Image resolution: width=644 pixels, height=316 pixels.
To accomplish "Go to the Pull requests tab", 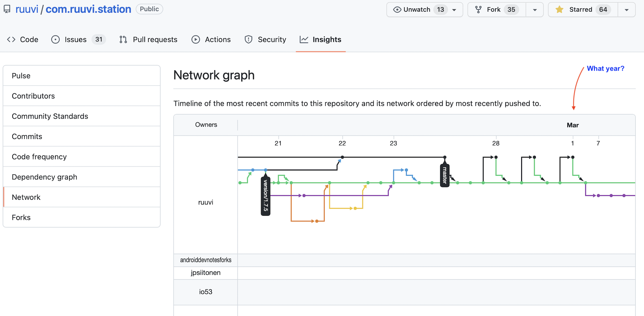I will point(148,40).
